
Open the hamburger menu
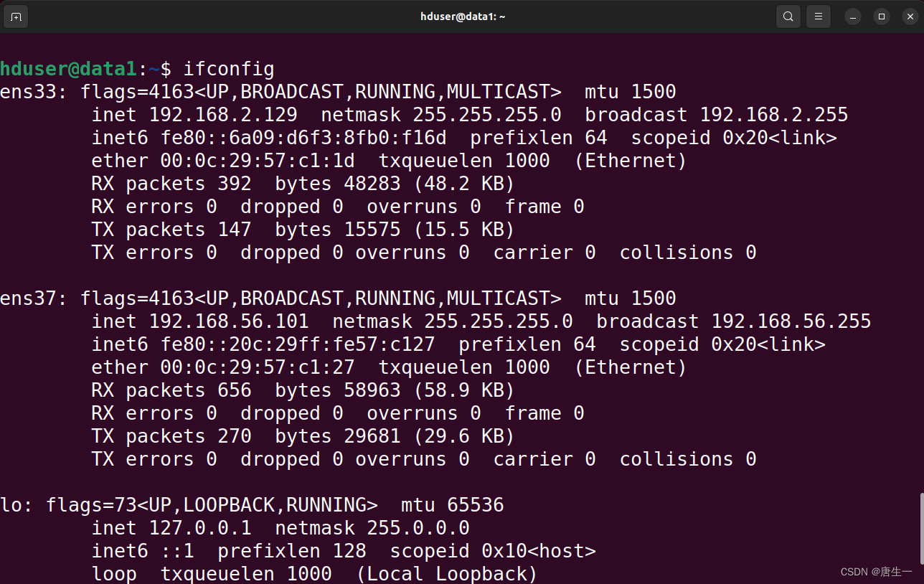pyautogui.click(x=819, y=17)
